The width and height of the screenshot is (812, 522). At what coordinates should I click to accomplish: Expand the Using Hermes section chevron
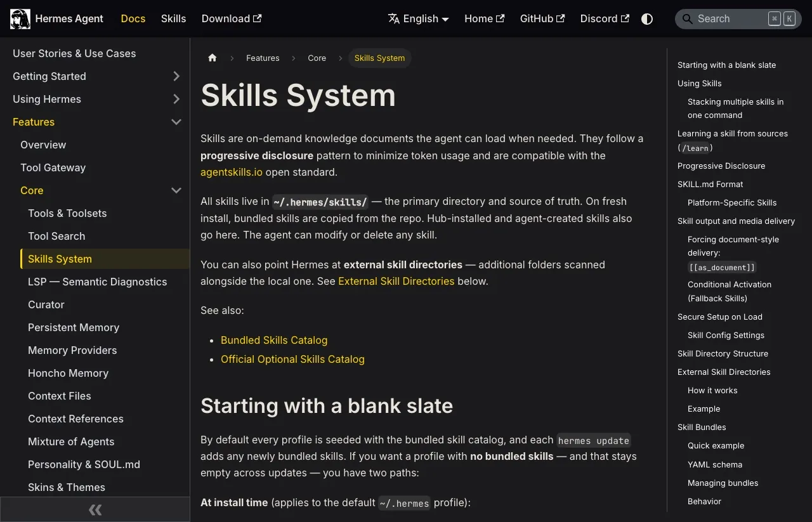click(x=176, y=99)
